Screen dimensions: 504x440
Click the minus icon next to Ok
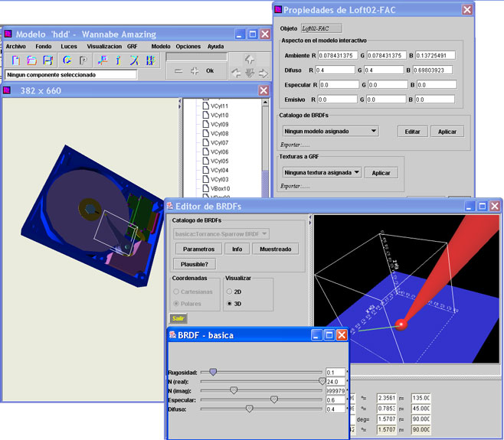click(x=178, y=71)
